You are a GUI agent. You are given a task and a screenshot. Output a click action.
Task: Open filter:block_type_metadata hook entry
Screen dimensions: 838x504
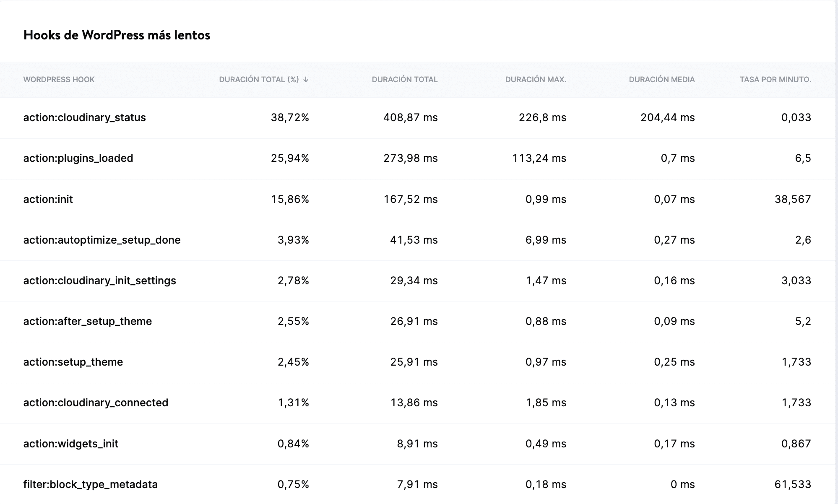click(90, 484)
